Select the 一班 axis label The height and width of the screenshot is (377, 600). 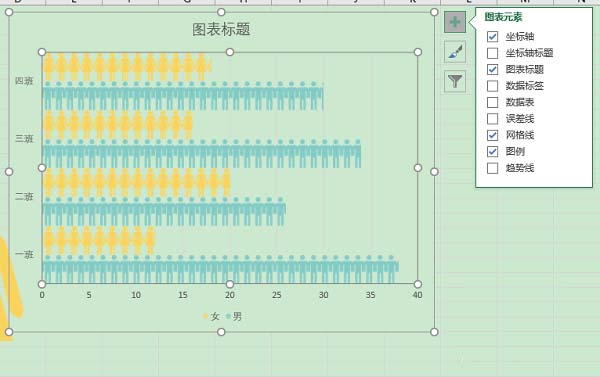[x=24, y=255]
